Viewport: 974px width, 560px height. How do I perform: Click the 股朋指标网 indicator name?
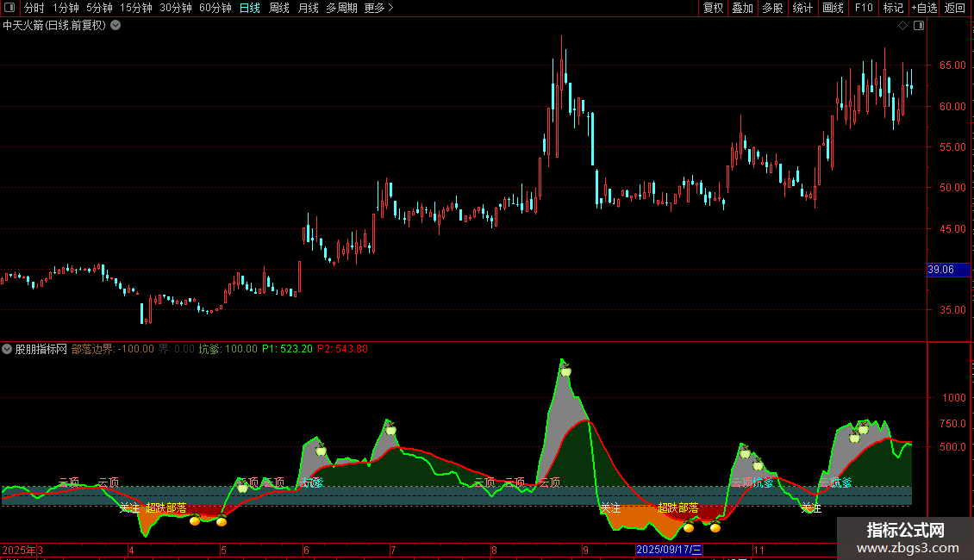41,349
